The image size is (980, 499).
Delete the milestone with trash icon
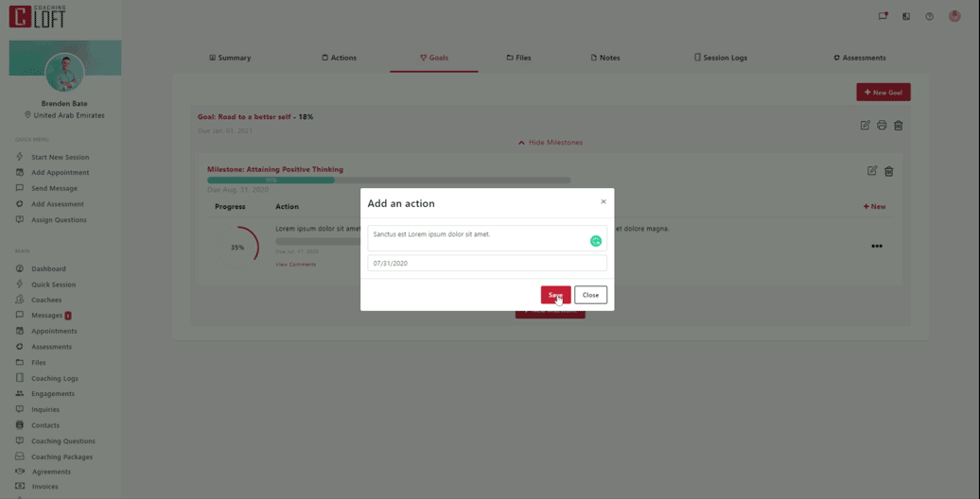click(x=889, y=171)
